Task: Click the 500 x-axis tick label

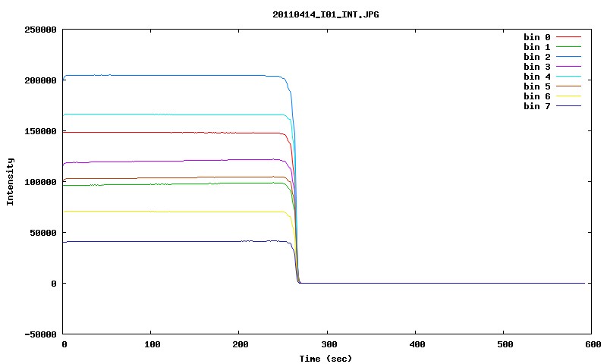Action: pos(505,344)
